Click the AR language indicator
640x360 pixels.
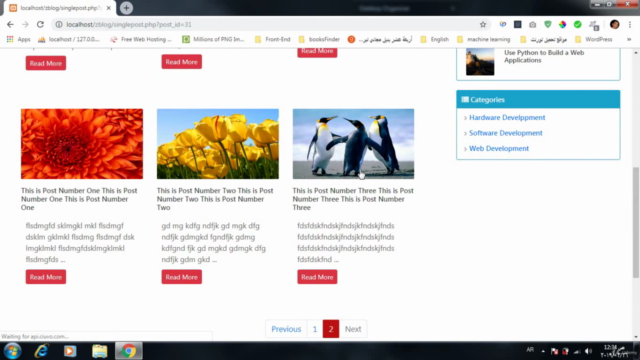pos(530,350)
